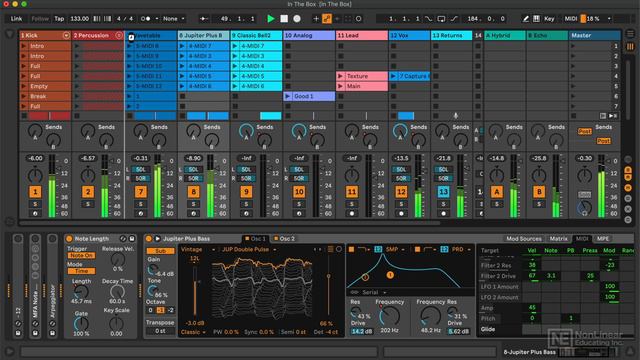Toggle return track A activator
The image size is (640, 360).
coord(497,192)
